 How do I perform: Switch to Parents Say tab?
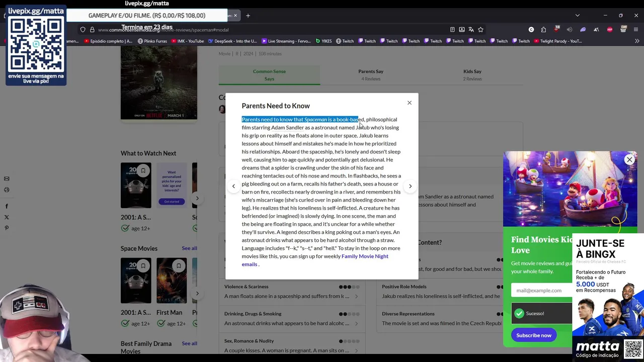click(371, 75)
